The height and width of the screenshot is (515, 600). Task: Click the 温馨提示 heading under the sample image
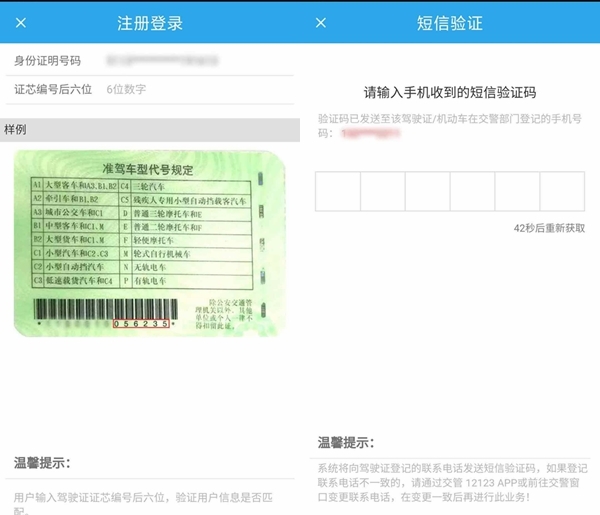(42, 463)
